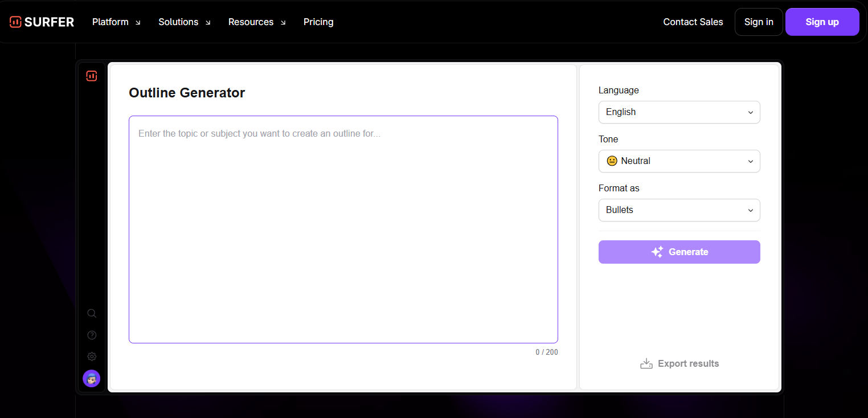Screen dimensions: 868x418
Task: Click the help question mark icon
Action: point(92,335)
